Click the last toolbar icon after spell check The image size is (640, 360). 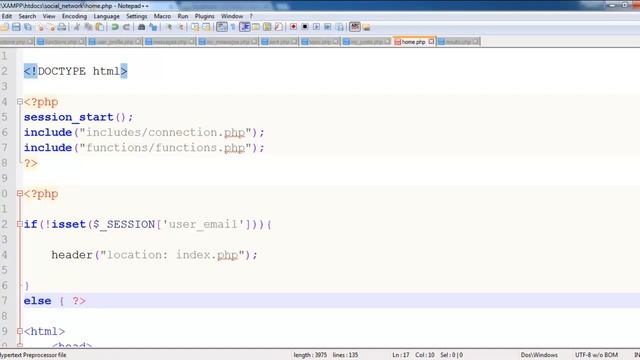pyautogui.click(x=366, y=27)
